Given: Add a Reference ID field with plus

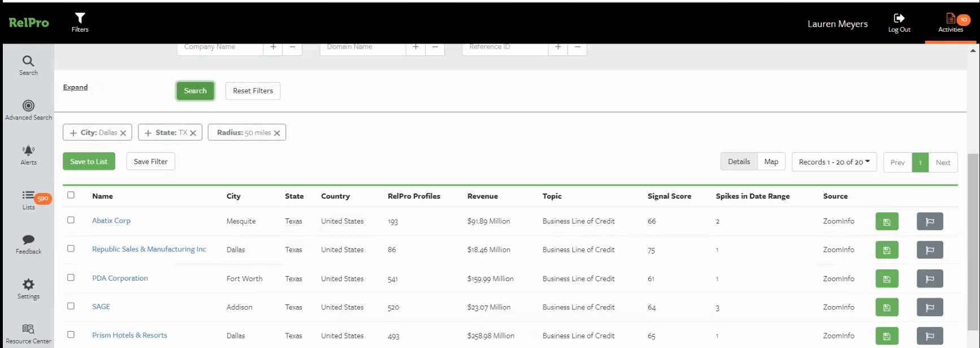Looking at the screenshot, I should pyautogui.click(x=558, y=48).
